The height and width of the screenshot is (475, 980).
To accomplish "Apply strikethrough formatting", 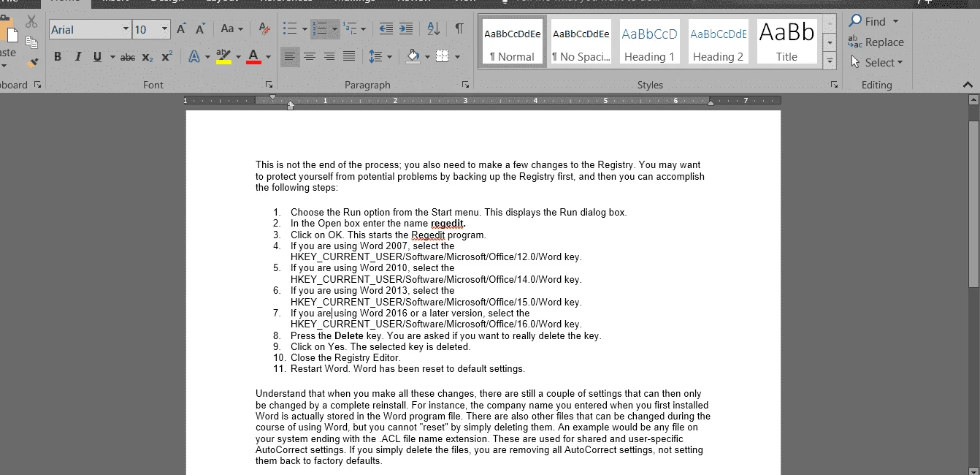I will [128, 57].
